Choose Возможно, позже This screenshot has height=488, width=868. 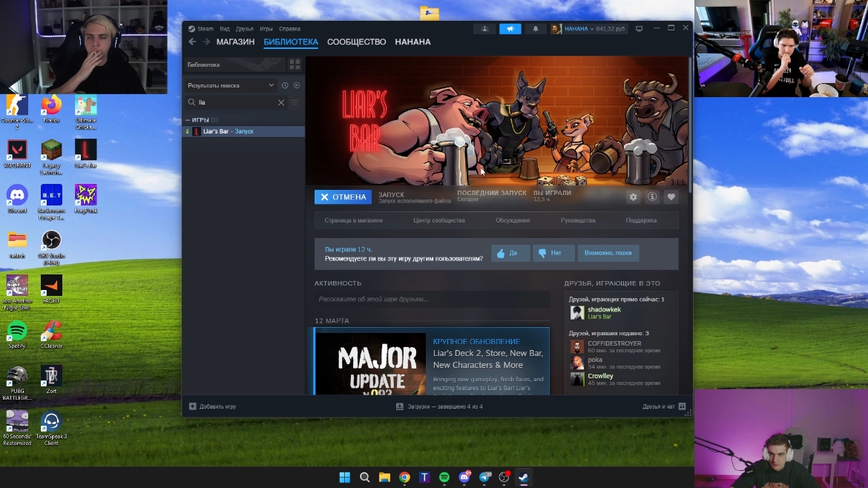pyautogui.click(x=608, y=253)
